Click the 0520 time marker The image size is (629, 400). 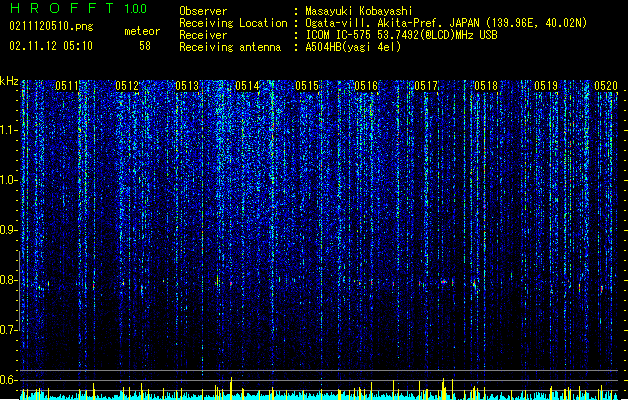tap(606, 86)
